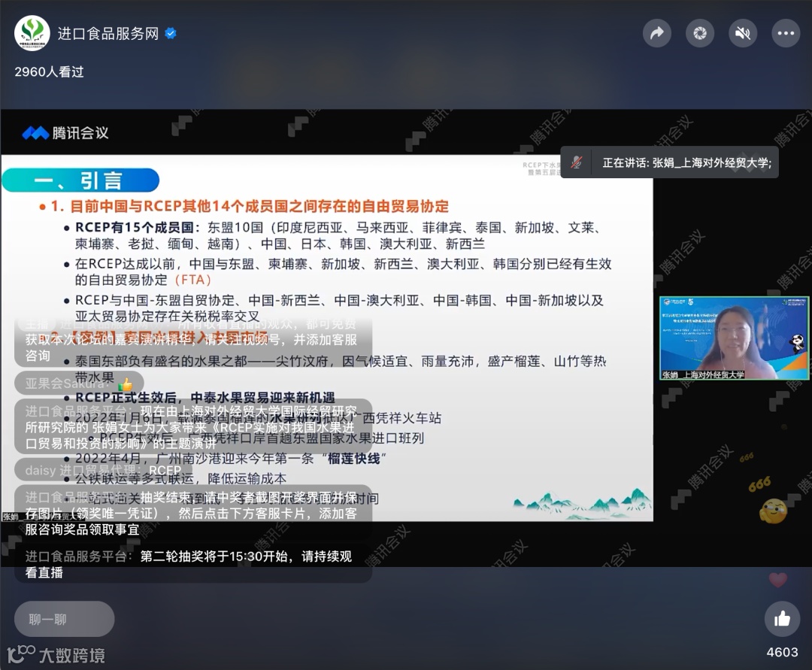Click the slide line RCEP有15个成员国
This screenshot has width=812, height=670.
pos(338,235)
